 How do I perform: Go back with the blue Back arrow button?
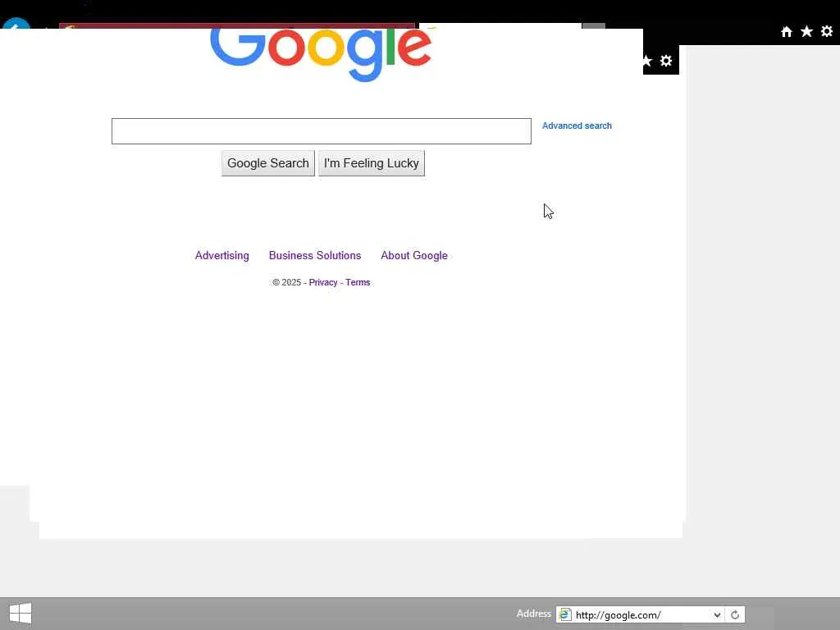16,24
